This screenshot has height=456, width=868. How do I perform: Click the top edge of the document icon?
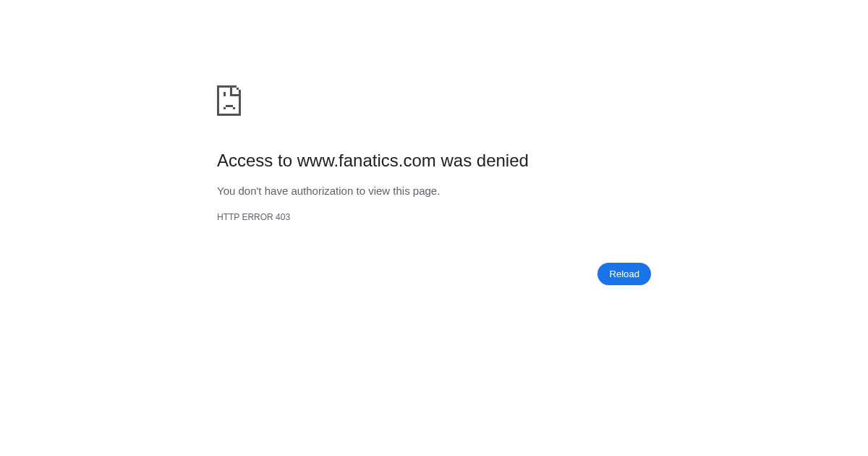click(x=227, y=88)
